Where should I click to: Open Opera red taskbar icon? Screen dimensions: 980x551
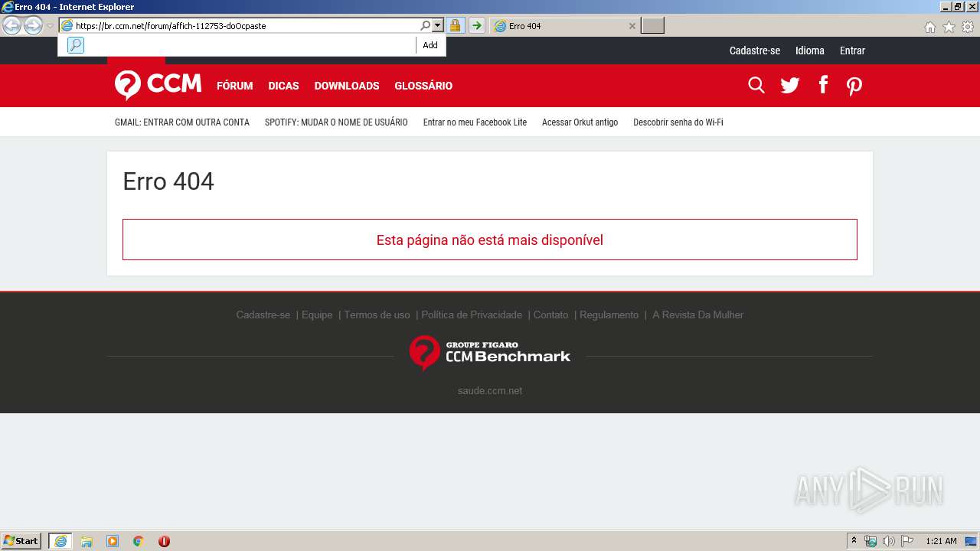[164, 541]
